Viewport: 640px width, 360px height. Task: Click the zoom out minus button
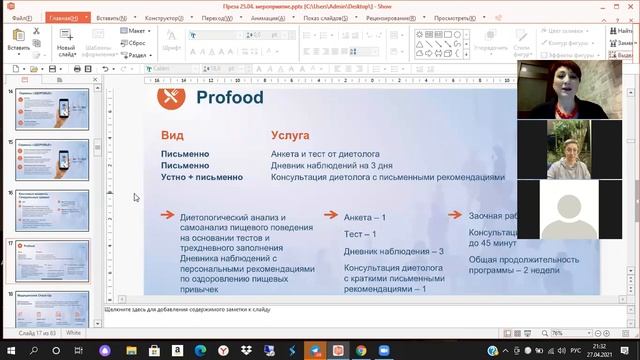click(x=598, y=333)
